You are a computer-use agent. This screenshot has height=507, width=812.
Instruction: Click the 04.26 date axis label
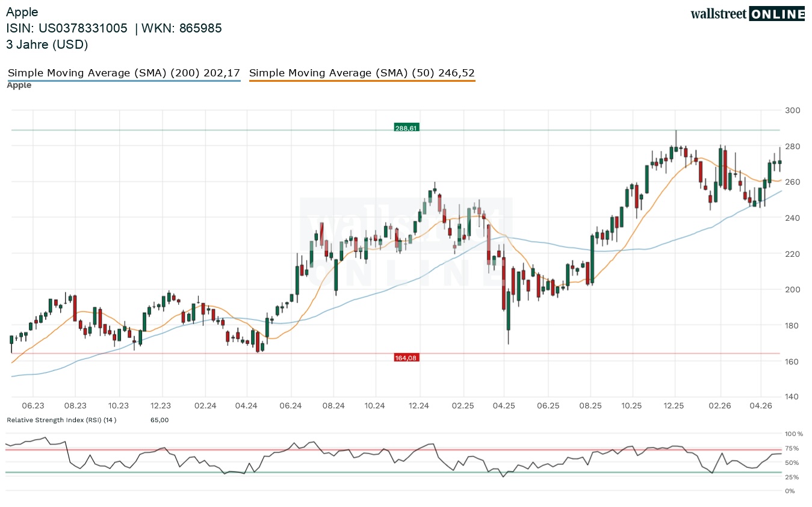[761, 406]
